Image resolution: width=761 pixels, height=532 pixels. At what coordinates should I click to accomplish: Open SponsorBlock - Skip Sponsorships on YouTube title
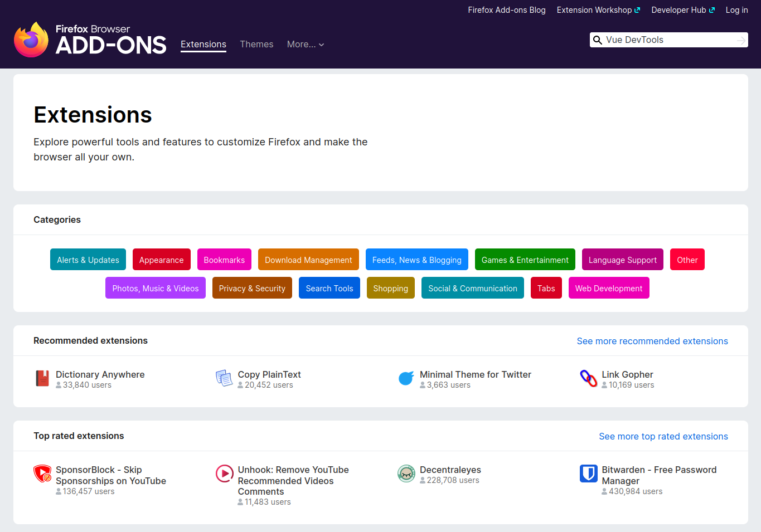(111, 475)
